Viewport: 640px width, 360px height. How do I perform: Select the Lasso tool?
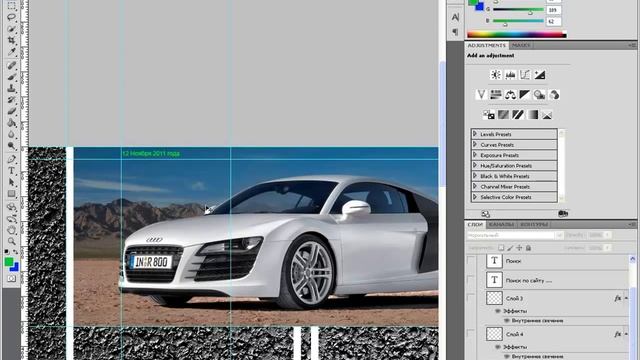tap(11, 17)
